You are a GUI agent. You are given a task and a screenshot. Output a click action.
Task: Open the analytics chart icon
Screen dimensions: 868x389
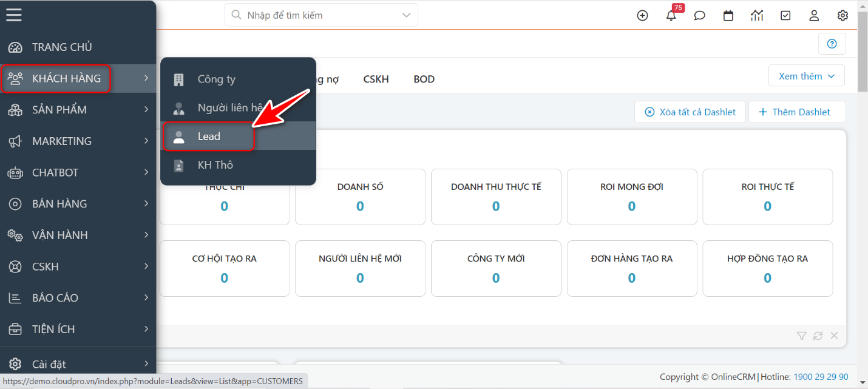(756, 15)
